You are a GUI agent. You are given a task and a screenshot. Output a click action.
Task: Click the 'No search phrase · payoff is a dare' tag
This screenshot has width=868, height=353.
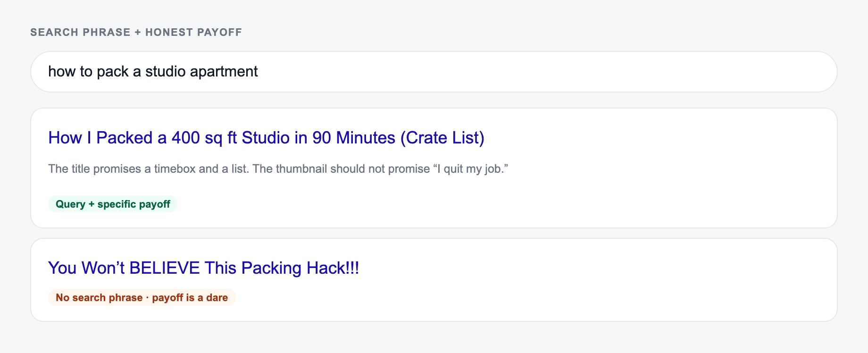pos(142,297)
